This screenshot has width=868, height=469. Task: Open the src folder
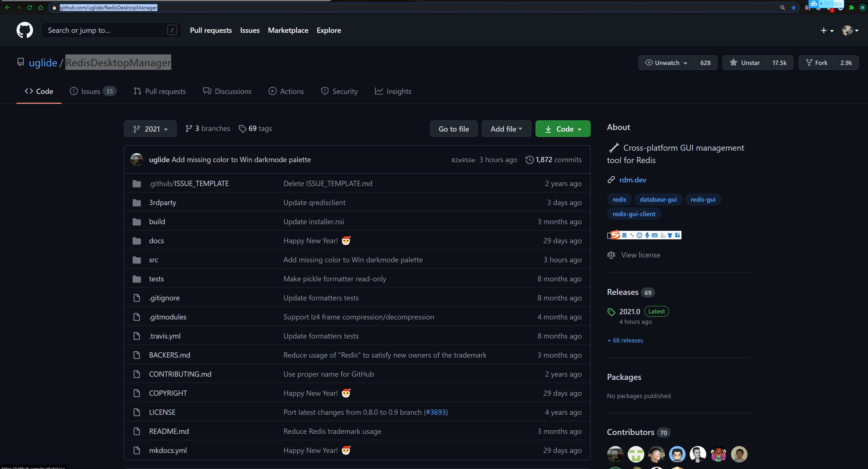(153, 260)
